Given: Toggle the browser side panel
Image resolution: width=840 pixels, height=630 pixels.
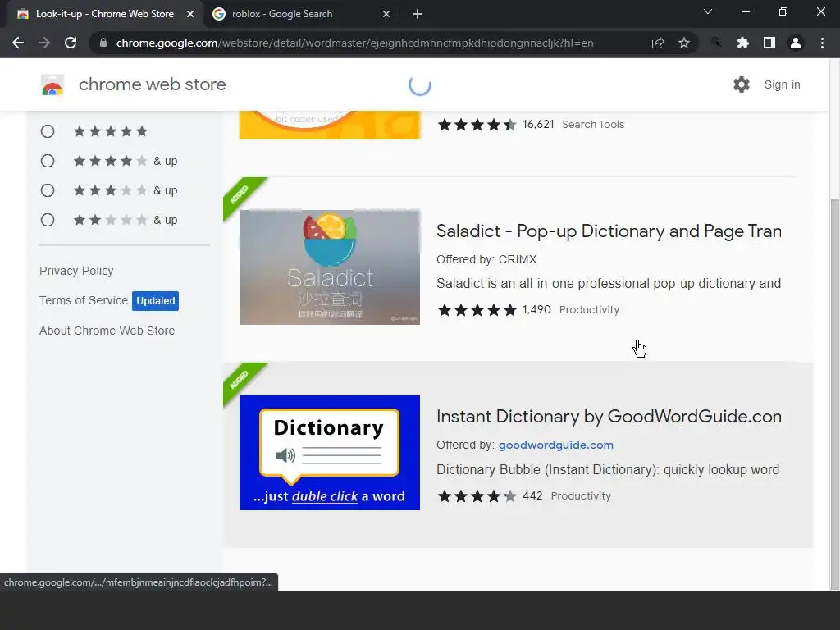Looking at the screenshot, I should (x=769, y=43).
